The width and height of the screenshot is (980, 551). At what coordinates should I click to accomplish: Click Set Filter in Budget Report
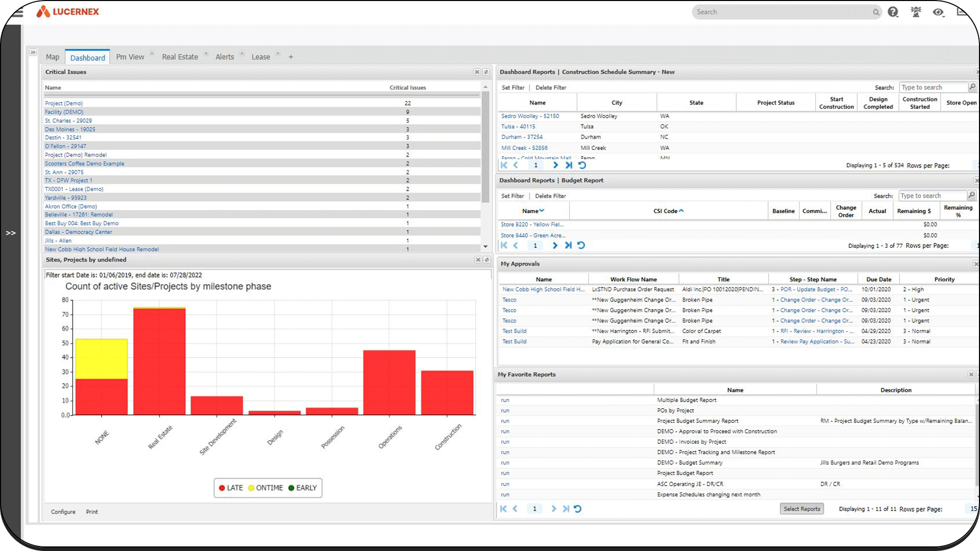pyautogui.click(x=512, y=196)
